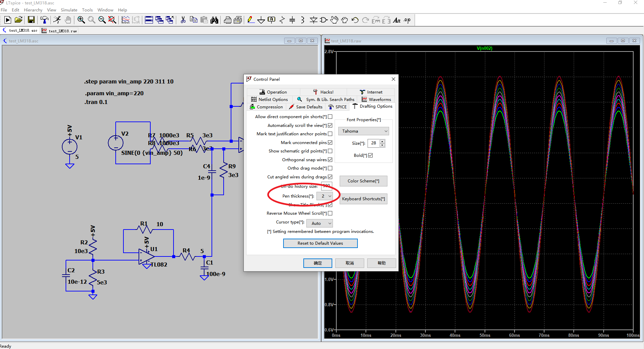Enable Show schematic grid points checkbox
Image resolution: width=644 pixels, height=349 pixels.
click(330, 151)
